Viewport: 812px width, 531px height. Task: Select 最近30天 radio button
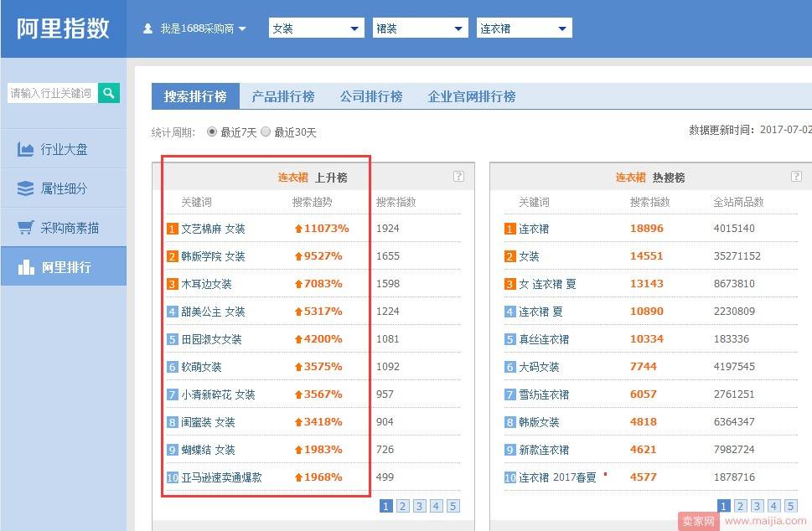[266, 132]
